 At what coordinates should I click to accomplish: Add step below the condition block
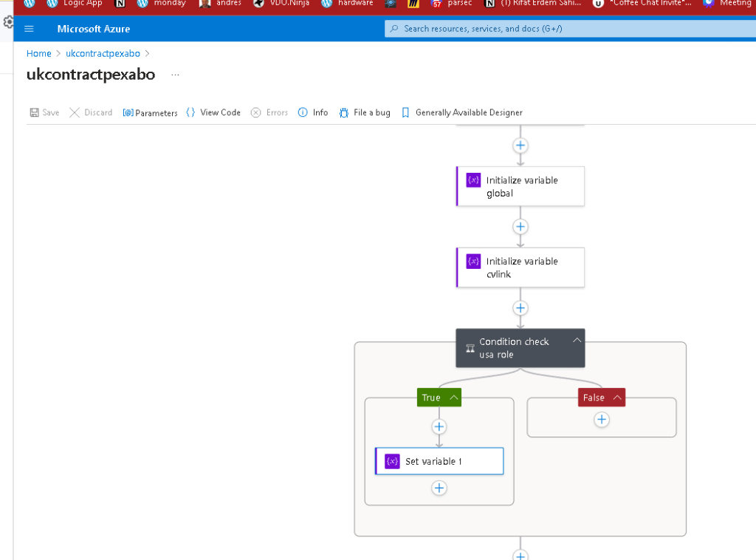pos(520,556)
